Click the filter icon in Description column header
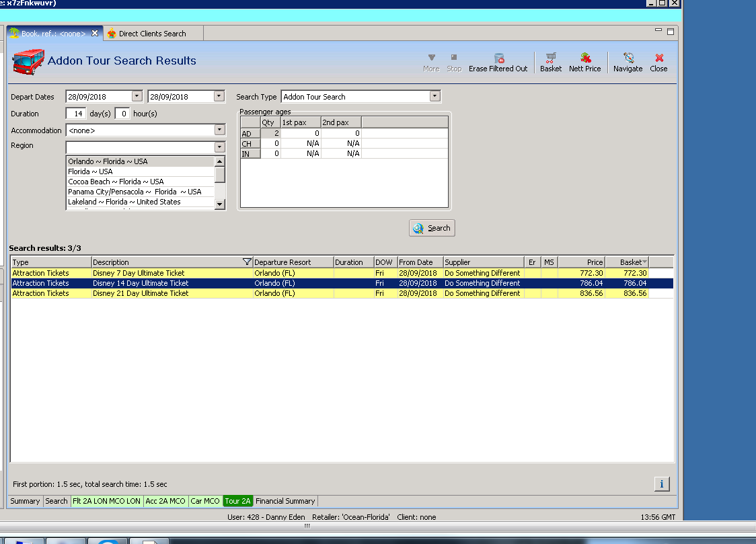Screen dimensions: 756x544 point(246,262)
